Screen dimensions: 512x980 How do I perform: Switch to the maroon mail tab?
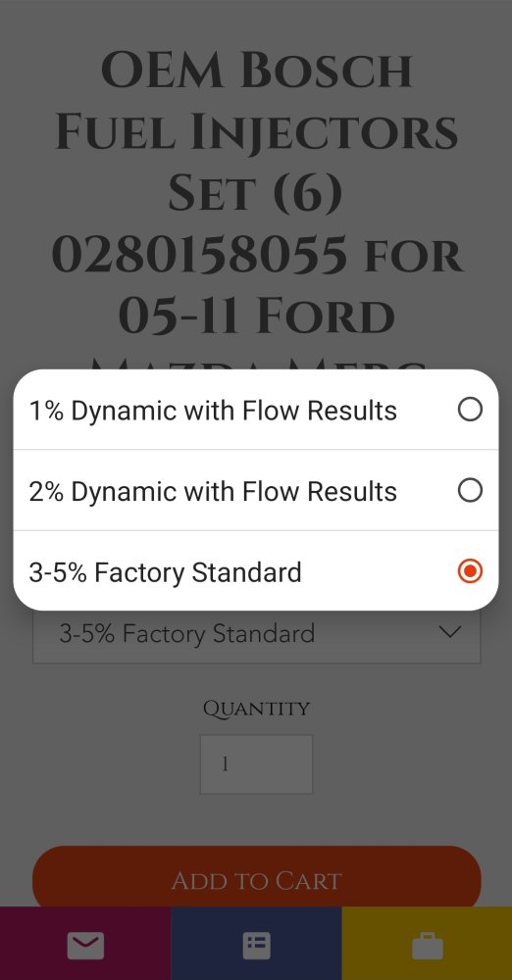coord(85,944)
